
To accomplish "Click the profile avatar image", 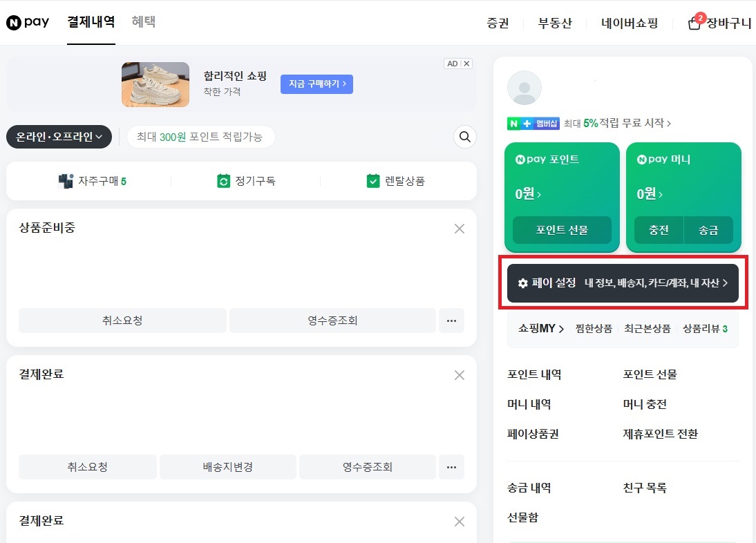I will 524,88.
